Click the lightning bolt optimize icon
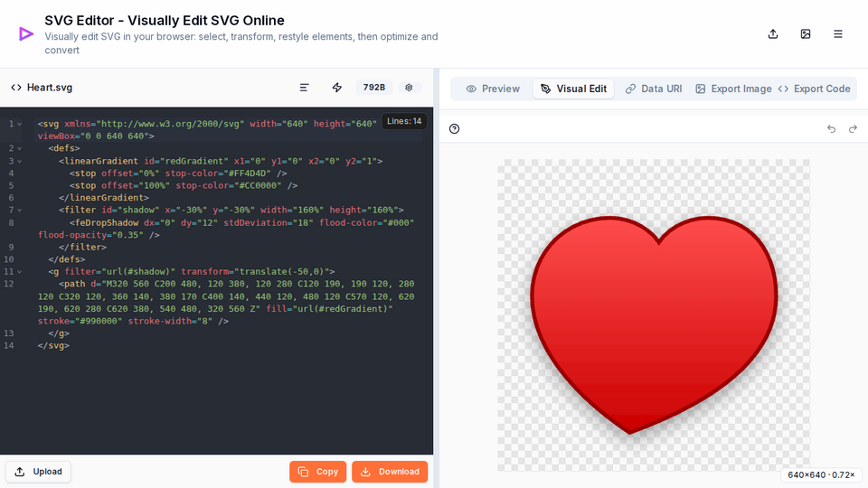Viewport: 868px width, 488px height. 336,88
